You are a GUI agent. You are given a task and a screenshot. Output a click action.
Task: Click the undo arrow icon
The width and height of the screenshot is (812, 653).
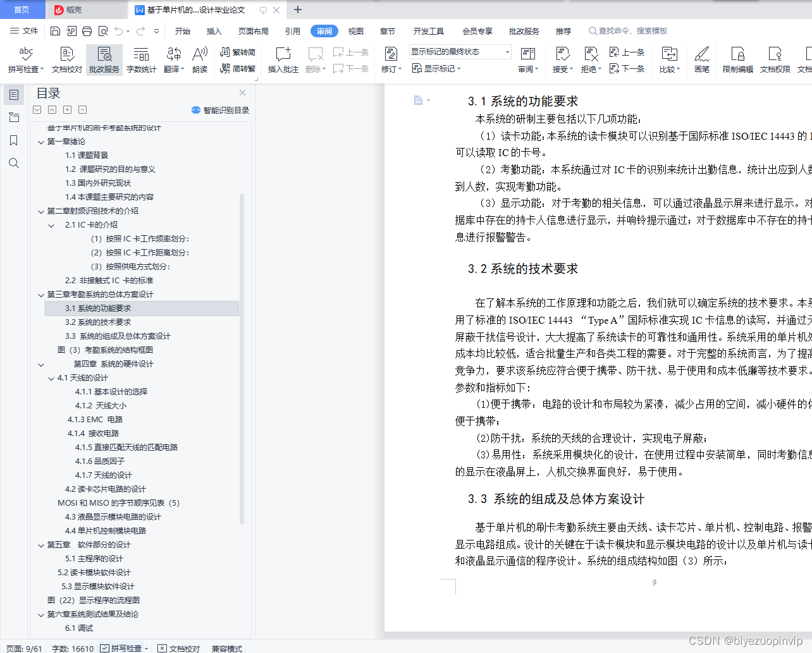[119, 31]
